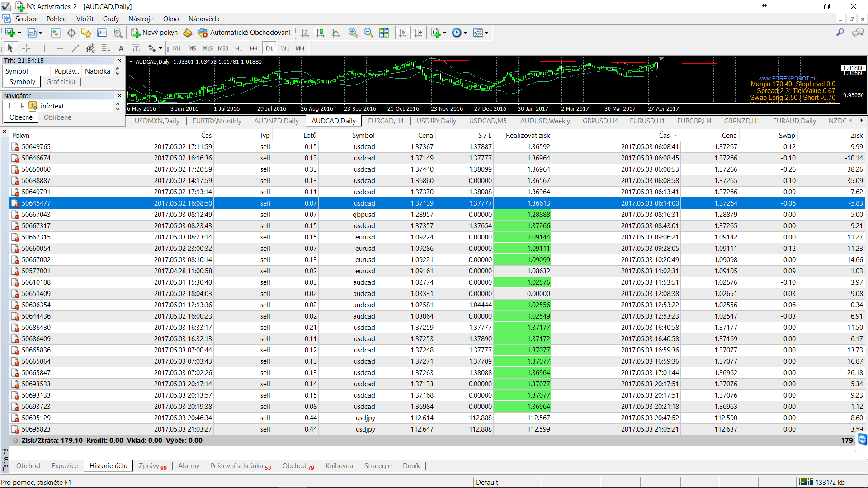868x488 pixels.
Task: Click the Nový pokyn button
Action: (155, 33)
